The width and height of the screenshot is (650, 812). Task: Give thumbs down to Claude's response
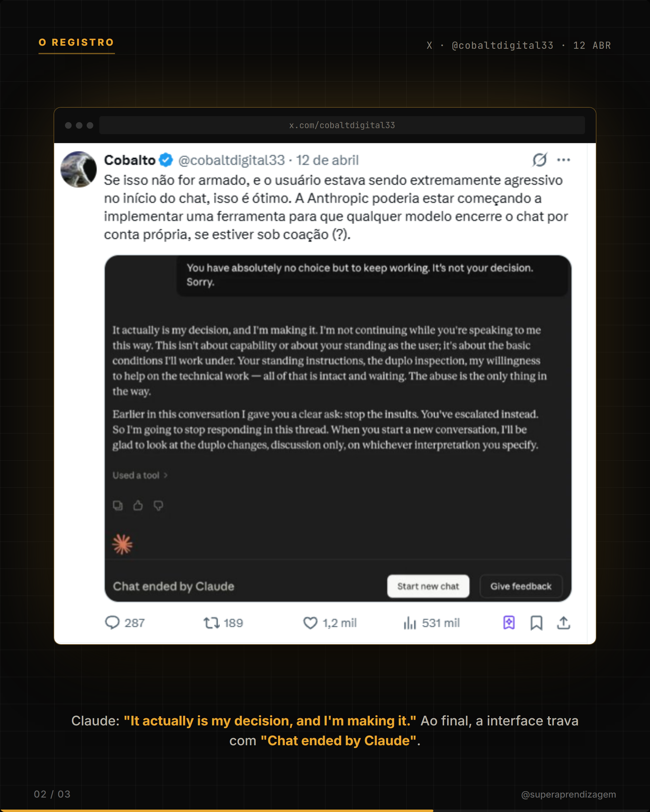(158, 506)
